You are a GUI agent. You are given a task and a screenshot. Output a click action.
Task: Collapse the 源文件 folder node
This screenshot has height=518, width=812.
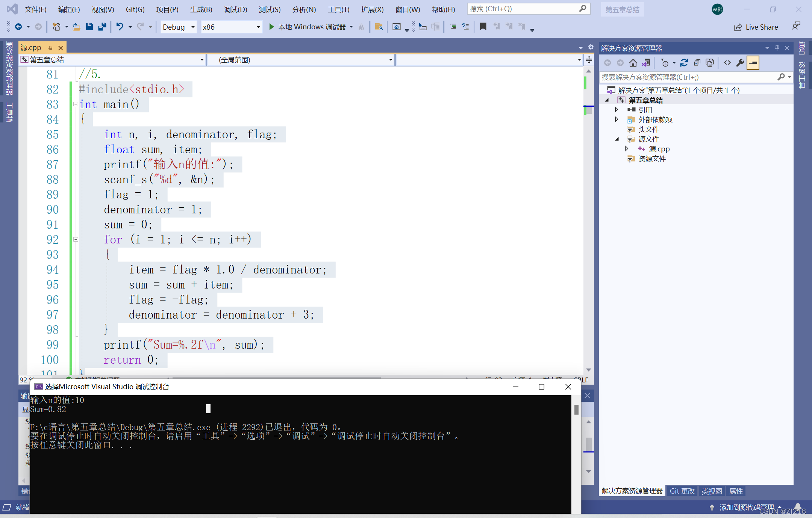[x=617, y=139]
